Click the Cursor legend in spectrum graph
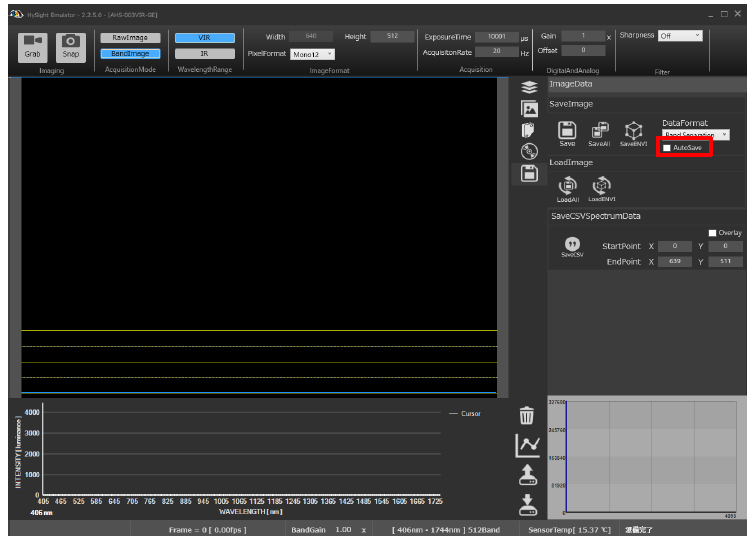 [x=465, y=413]
